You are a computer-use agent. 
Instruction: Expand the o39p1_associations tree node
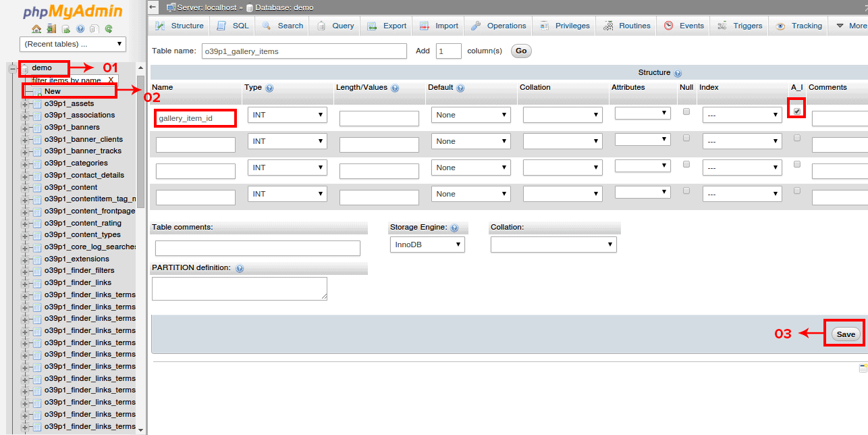(25, 116)
